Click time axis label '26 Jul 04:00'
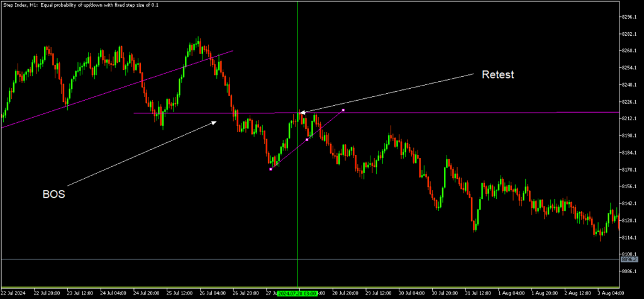The width and height of the screenshot is (644, 299). click(214, 294)
